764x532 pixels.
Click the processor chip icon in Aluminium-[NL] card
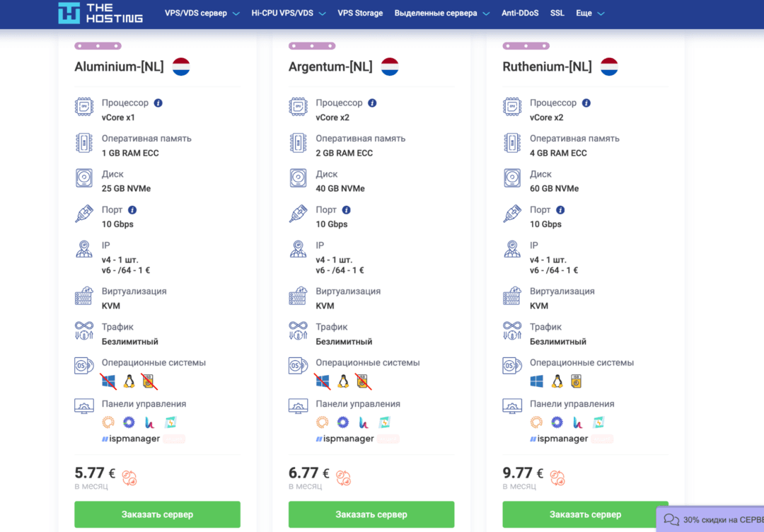(84, 108)
